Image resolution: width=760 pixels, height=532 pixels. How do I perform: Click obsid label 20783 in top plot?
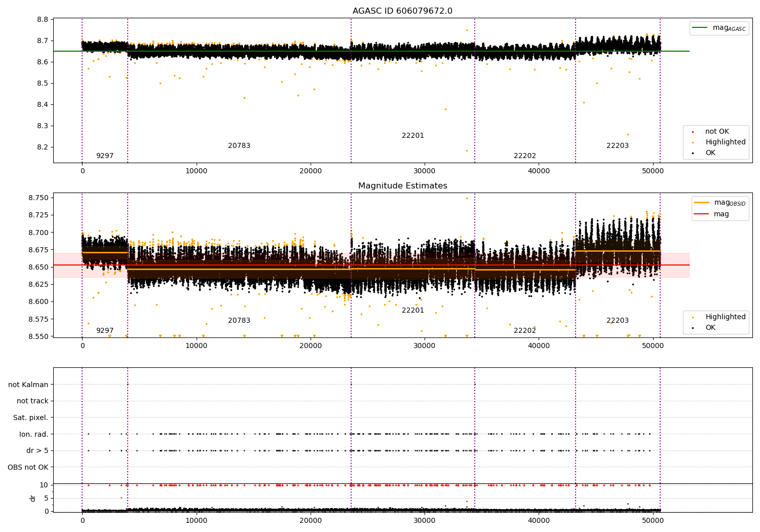click(239, 146)
